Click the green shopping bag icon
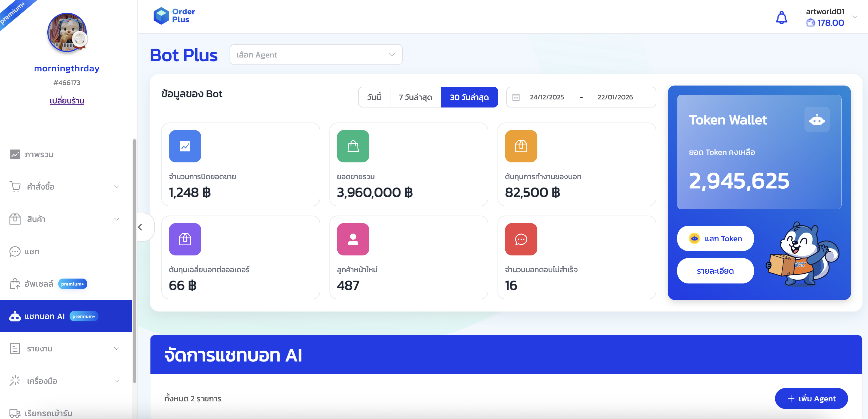Viewport: 868px width, 419px height. [x=353, y=146]
